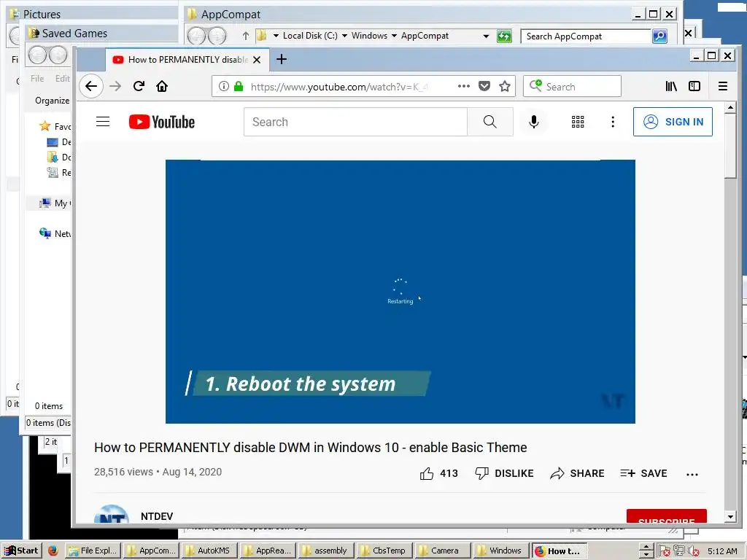This screenshot has height=560, width=747.
Task: Click the Windows Start button
Action: [x=21, y=551]
